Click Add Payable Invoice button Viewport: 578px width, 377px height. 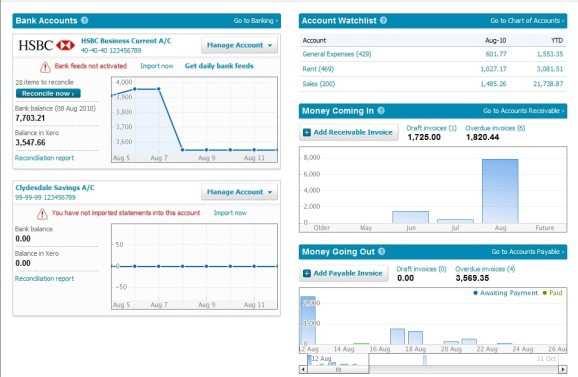click(x=344, y=273)
